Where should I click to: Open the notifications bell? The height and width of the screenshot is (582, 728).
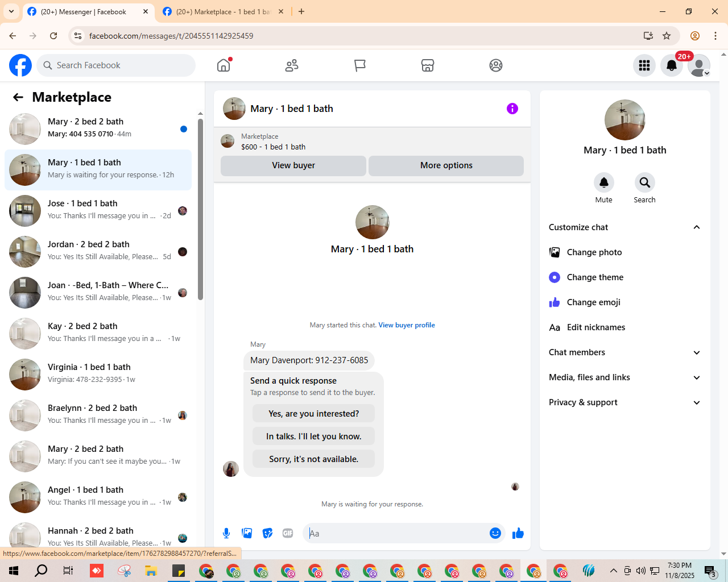(x=672, y=65)
